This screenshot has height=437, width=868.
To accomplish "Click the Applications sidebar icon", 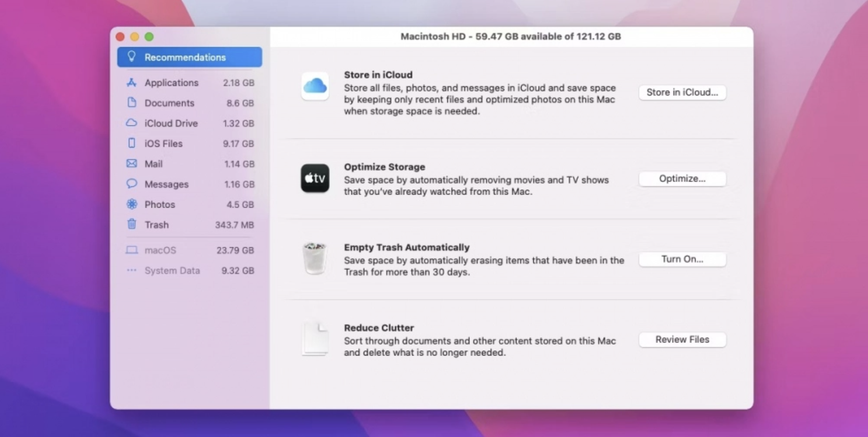I will pos(131,82).
